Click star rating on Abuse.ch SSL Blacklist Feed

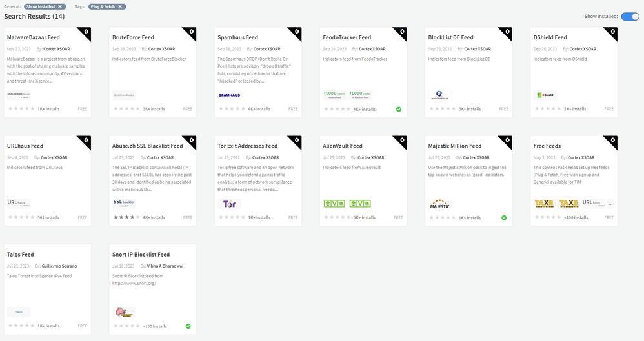[x=127, y=217]
